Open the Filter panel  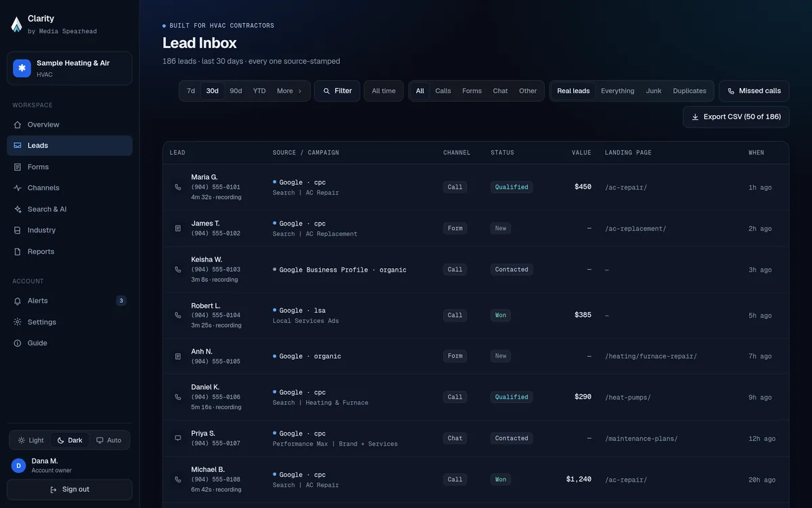337,91
